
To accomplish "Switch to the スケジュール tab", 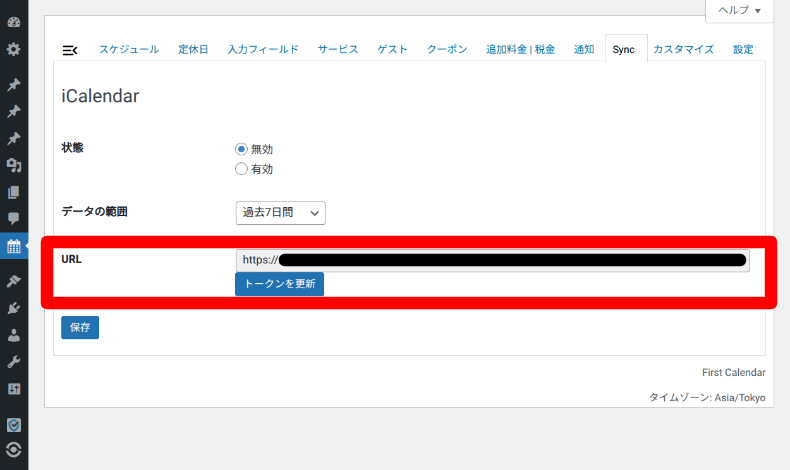I will click(129, 49).
